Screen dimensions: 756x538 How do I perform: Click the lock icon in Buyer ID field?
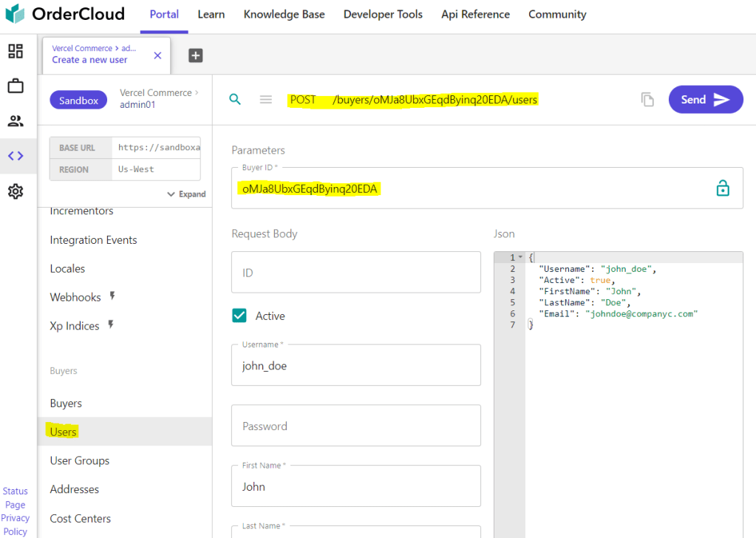[x=723, y=188]
